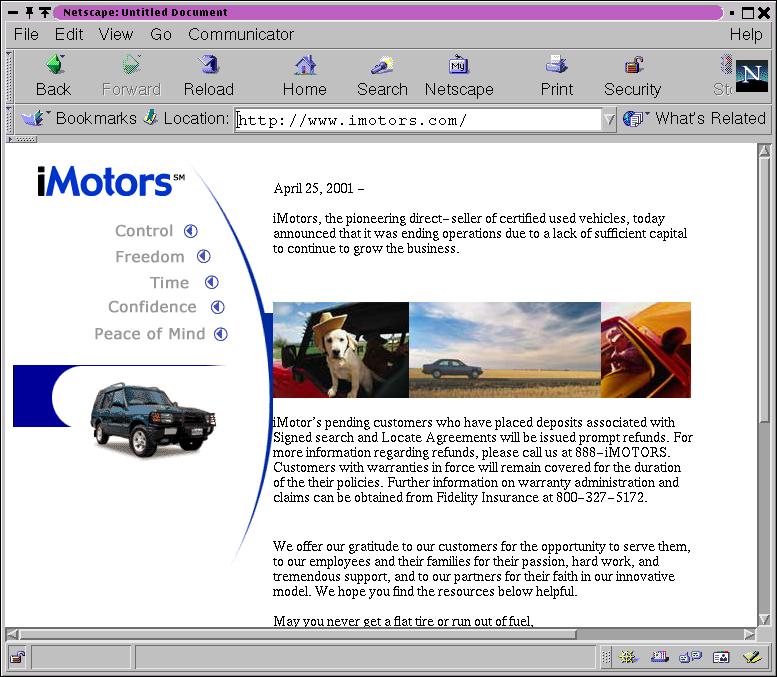Click the horizontal scrollbar left arrow
Screen dimensions: 777x677
coord(12,634)
